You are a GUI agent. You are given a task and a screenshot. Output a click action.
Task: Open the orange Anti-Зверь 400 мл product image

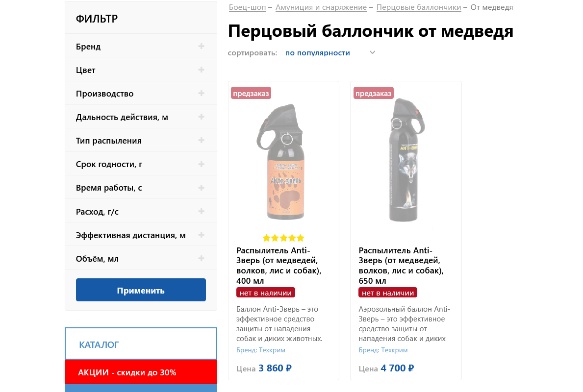(283, 162)
